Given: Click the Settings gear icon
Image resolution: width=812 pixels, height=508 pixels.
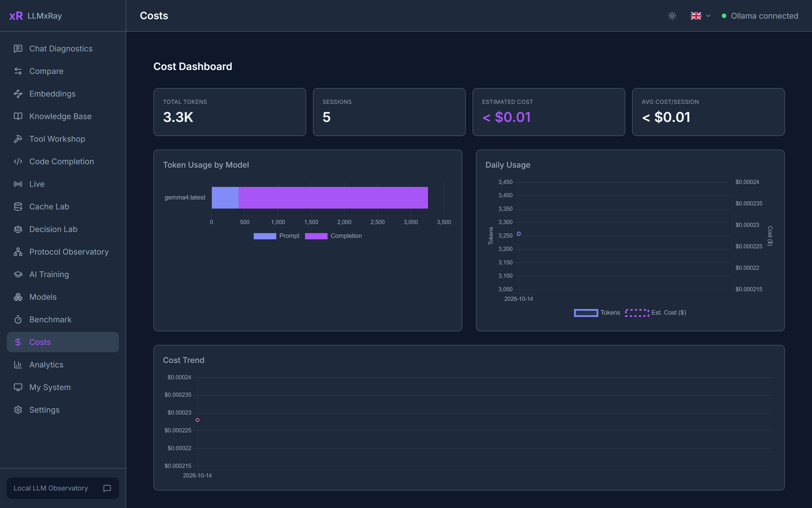Looking at the screenshot, I should [x=18, y=410].
